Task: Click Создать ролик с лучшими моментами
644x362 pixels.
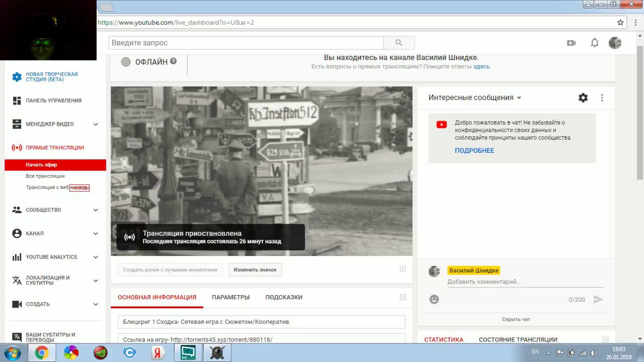Action: click(170, 270)
